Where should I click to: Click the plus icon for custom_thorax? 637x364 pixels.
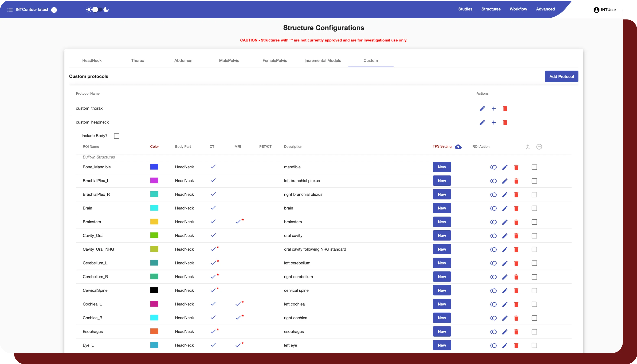pos(494,108)
